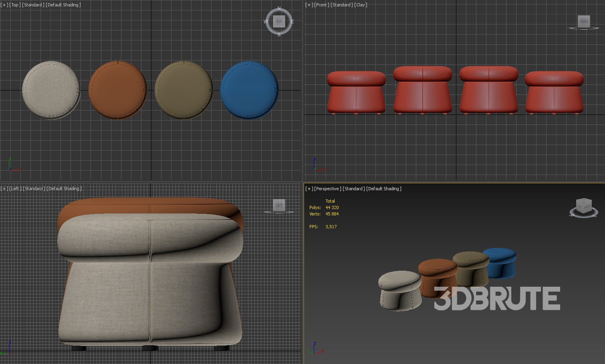Click the N compass letter on ViewCube

click(279, 9)
